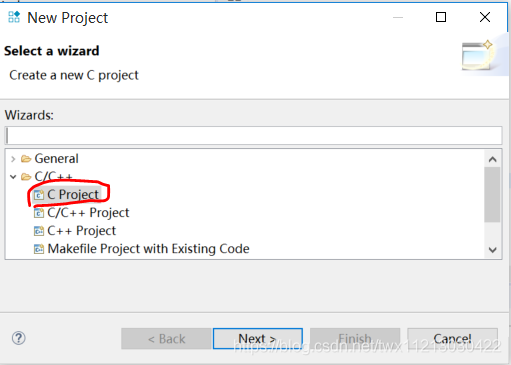The width and height of the screenshot is (511, 365).
Task: Click the C/C++ folder icon
Action: pyautogui.click(x=26, y=177)
